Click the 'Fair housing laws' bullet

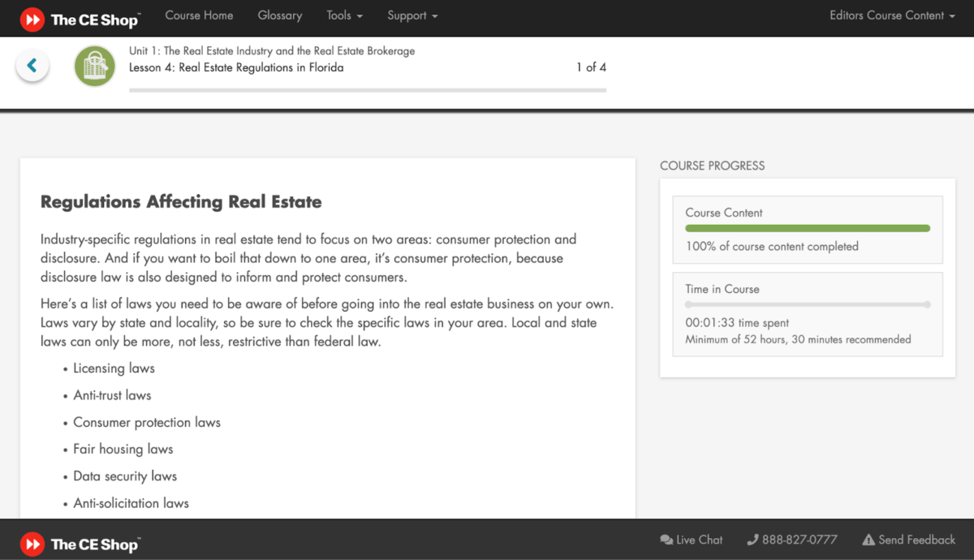(123, 450)
